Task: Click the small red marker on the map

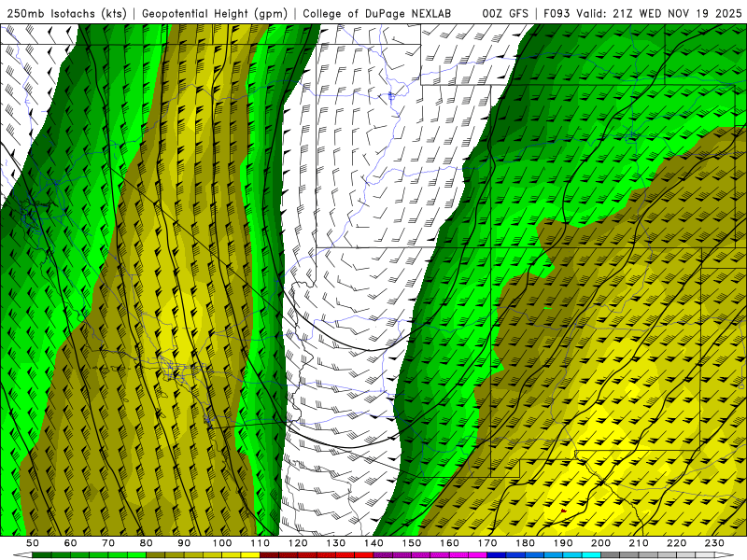Action: [x=564, y=511]
